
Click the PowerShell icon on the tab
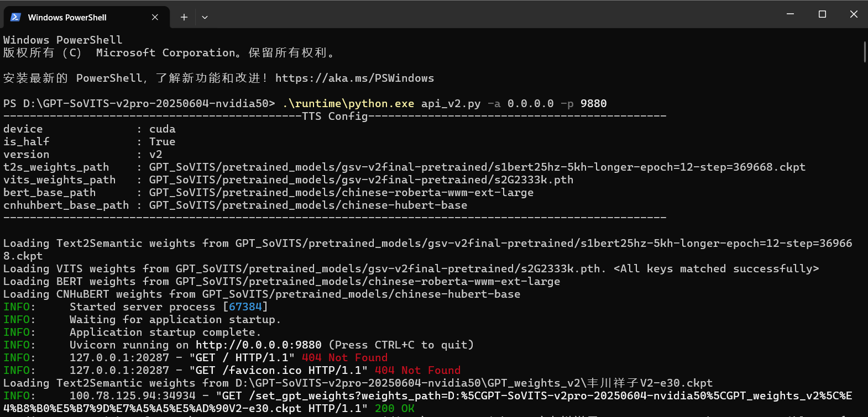click(15, 17)
